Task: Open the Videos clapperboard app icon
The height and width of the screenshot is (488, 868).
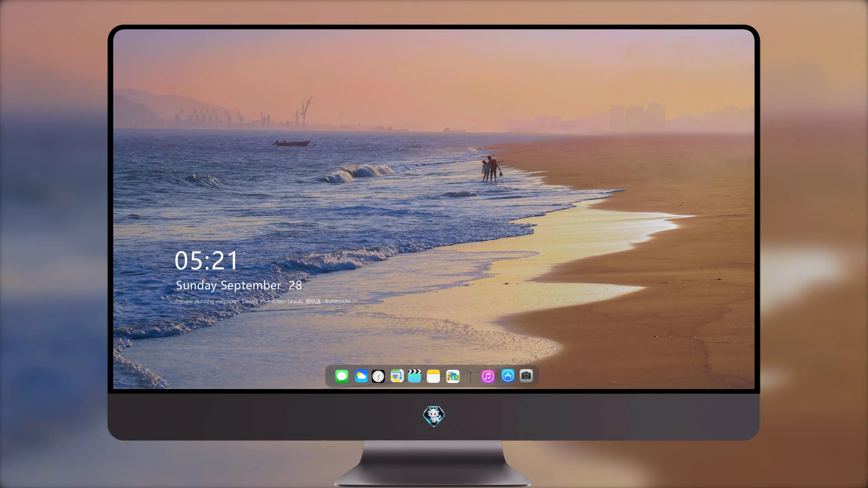Action: point(415,376)
